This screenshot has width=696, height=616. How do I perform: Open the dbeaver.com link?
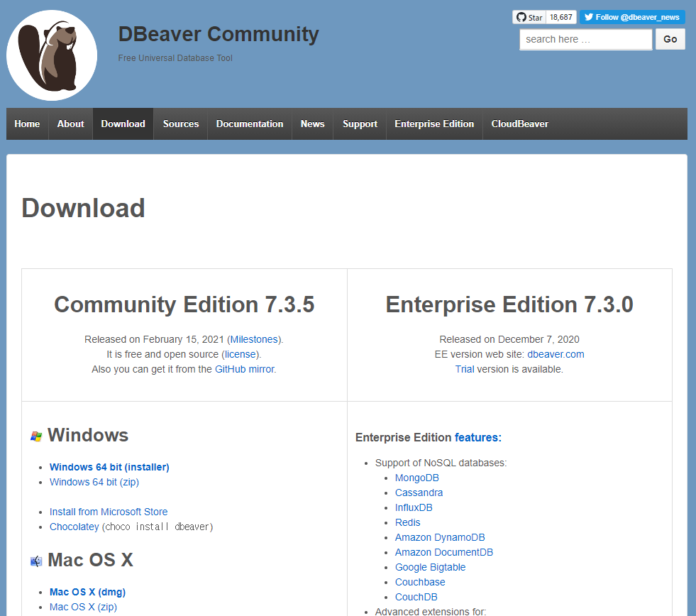point(556,354)
